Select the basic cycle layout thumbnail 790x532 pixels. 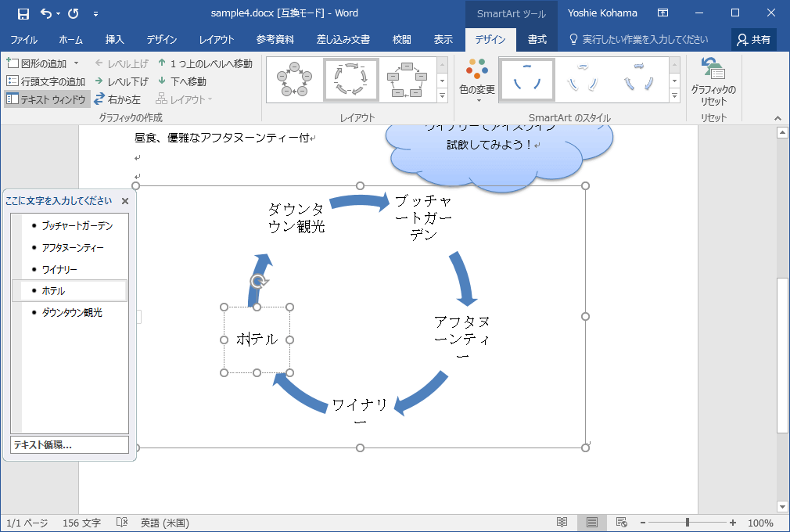point(294,80)
